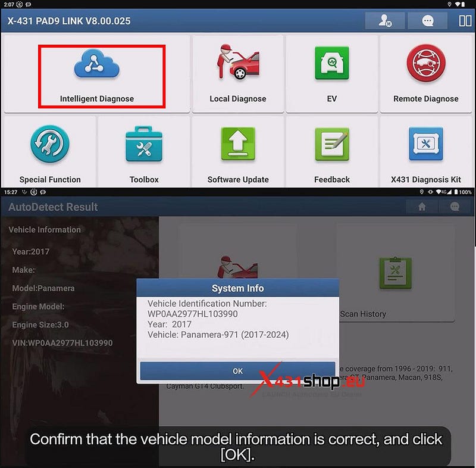Launch Local Diagnose mechanic icon

[x=239, y=62]
